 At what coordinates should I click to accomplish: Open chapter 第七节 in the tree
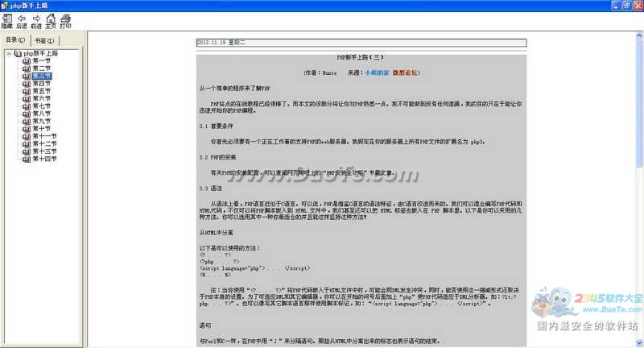click(42, 106)
